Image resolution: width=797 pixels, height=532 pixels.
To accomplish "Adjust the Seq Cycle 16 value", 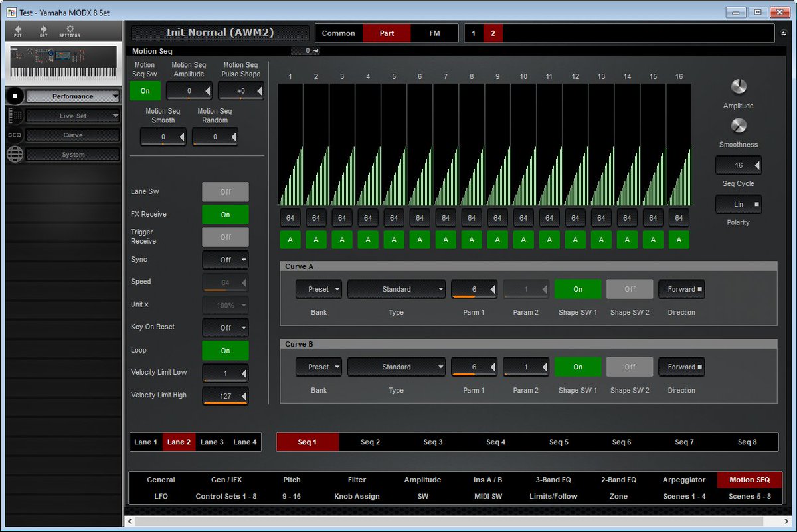I will pyautogui.click(x=739, y=165).
